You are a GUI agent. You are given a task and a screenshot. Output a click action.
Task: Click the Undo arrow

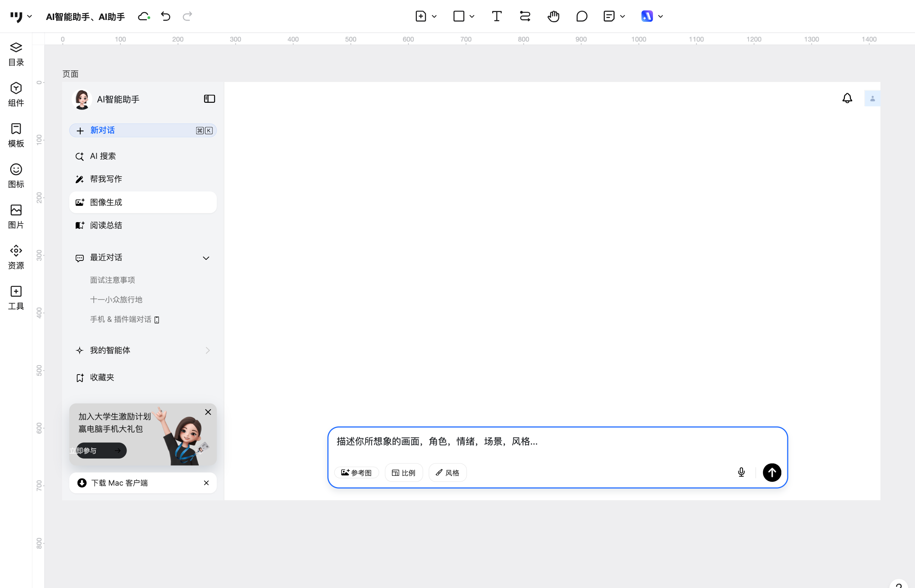click(x=166, y=17)
